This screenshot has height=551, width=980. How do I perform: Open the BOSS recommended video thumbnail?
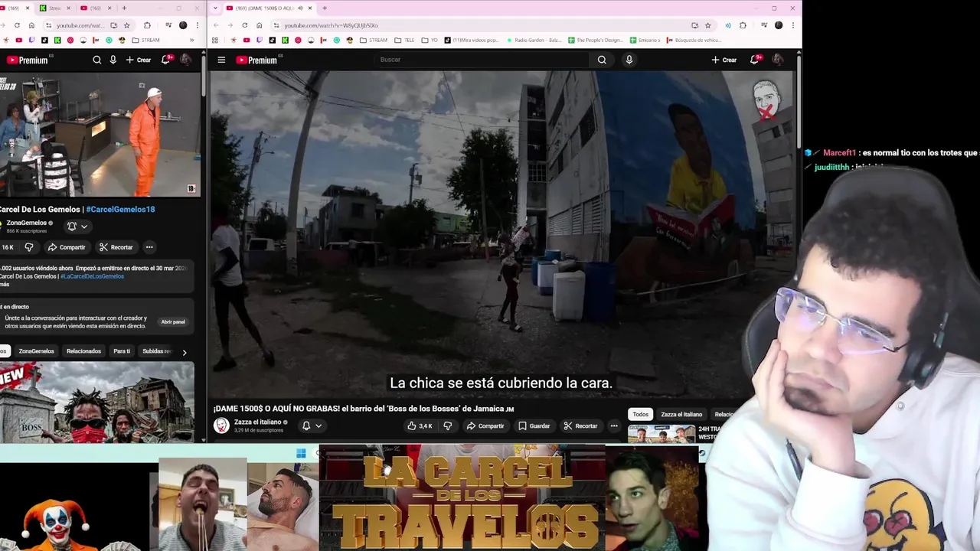[x=96, y=403]
